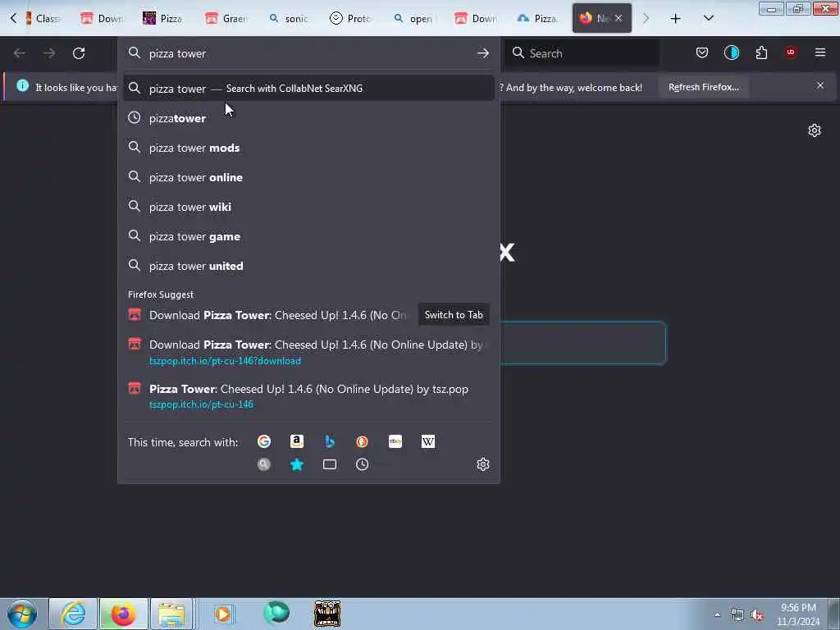Open the Extensions puzzle icon
The image size is (840, 630).
pos(761,52)
